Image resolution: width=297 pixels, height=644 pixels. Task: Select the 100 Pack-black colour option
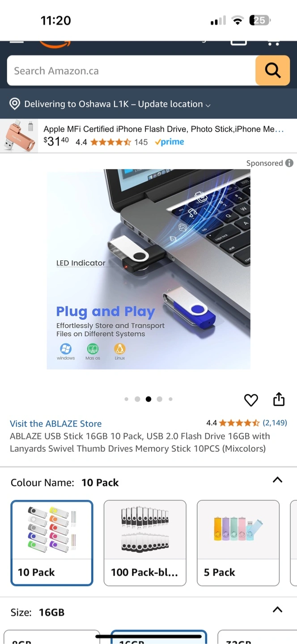click(145, 543)
